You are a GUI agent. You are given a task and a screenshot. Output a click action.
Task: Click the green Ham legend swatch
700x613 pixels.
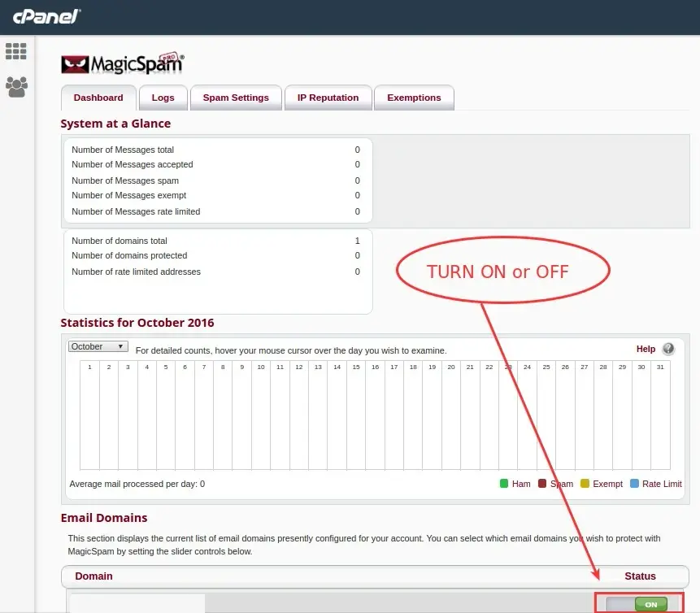(x=504, y=484)
